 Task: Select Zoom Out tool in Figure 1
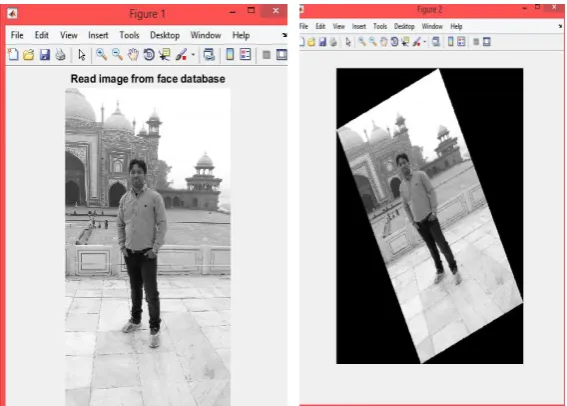tap(117, 55)
